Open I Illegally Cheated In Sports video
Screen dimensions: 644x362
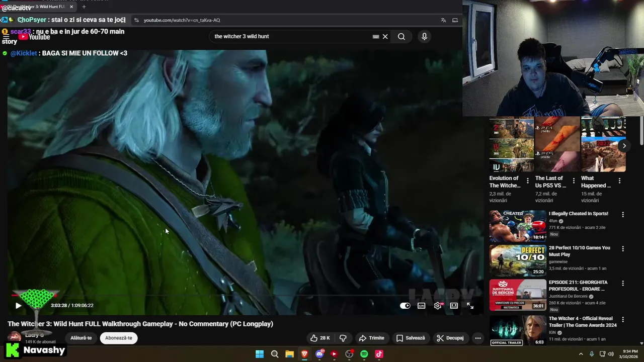pos(518,226)
